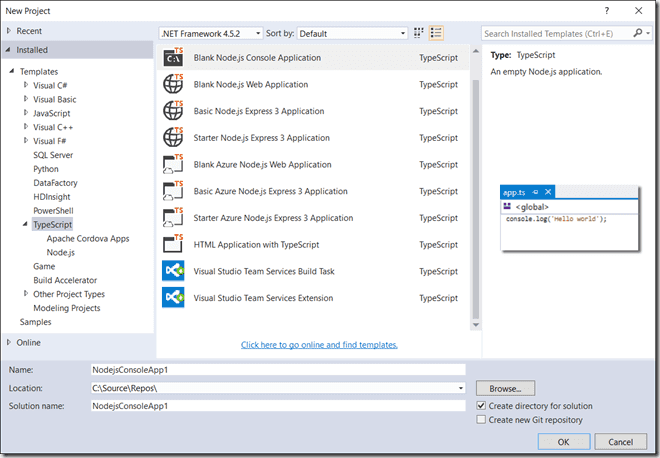Screen dimensions: 660x458
Task: Click the Starter Node.js Express 3 Application icon
Action: (x=173, y=137)
